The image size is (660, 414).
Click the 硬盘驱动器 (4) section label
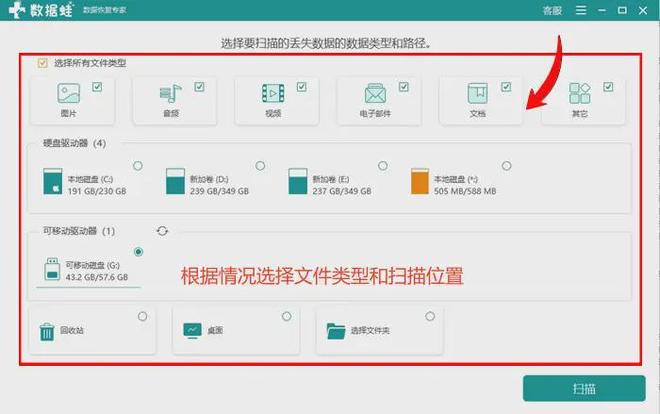tap(75, 143)
